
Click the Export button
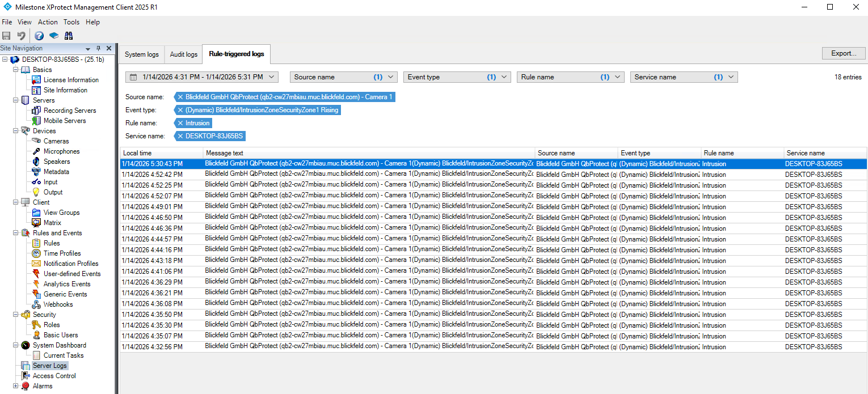(843, 53)
